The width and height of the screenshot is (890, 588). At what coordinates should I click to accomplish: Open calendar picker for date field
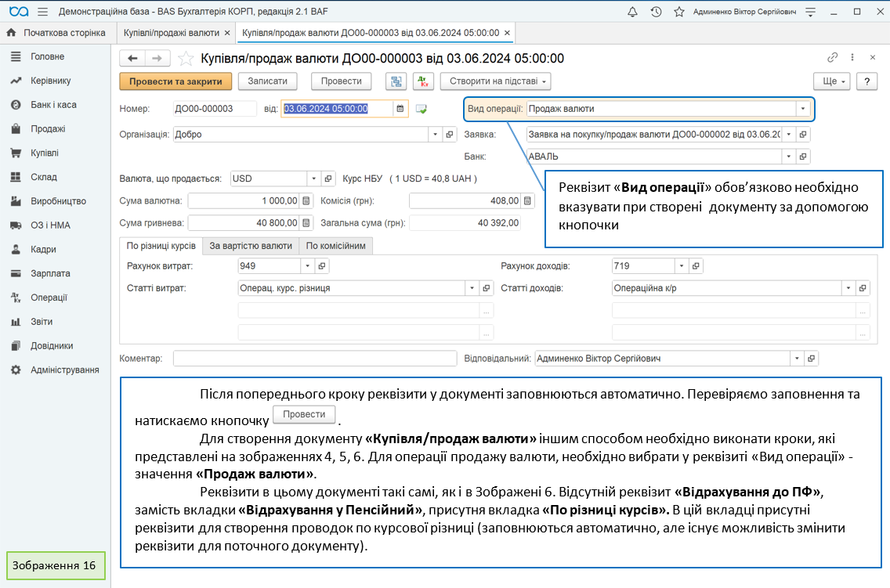[x=400, y=108]
